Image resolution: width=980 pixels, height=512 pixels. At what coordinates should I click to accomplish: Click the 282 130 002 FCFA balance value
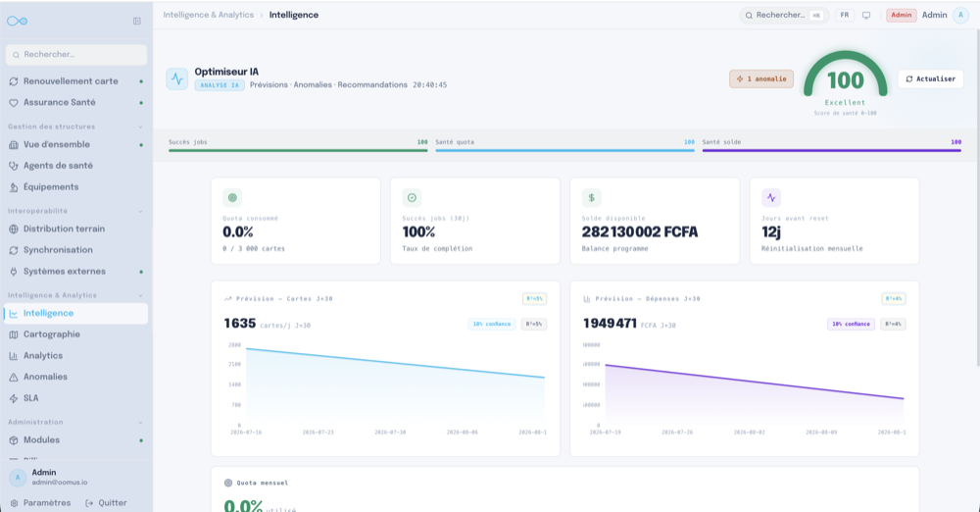[x=639, y=232]
